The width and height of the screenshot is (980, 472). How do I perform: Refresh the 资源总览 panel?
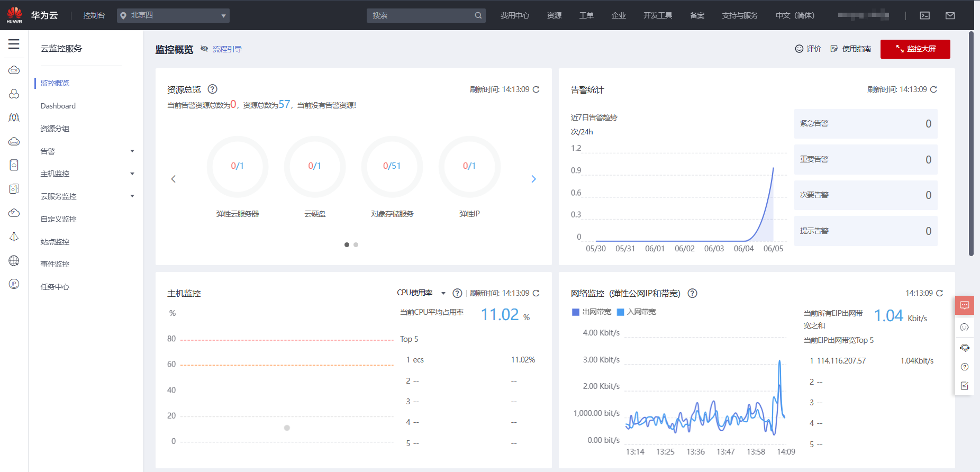click(x=536, y=89)
